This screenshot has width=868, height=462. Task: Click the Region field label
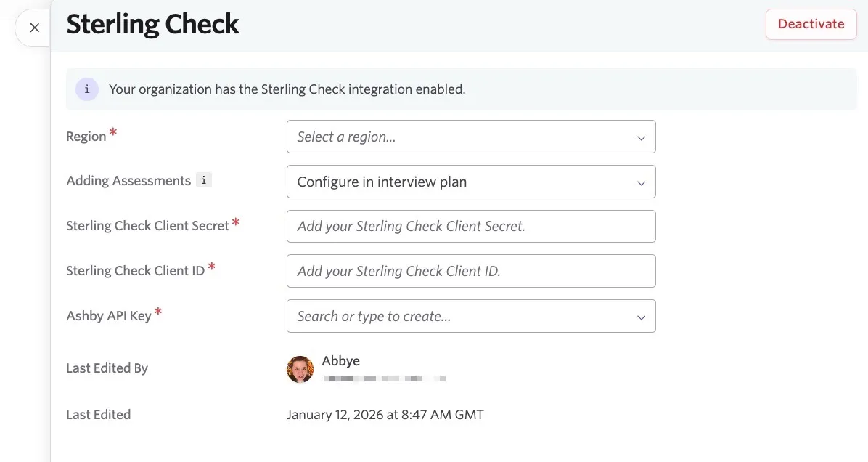[x=86, y=137]
